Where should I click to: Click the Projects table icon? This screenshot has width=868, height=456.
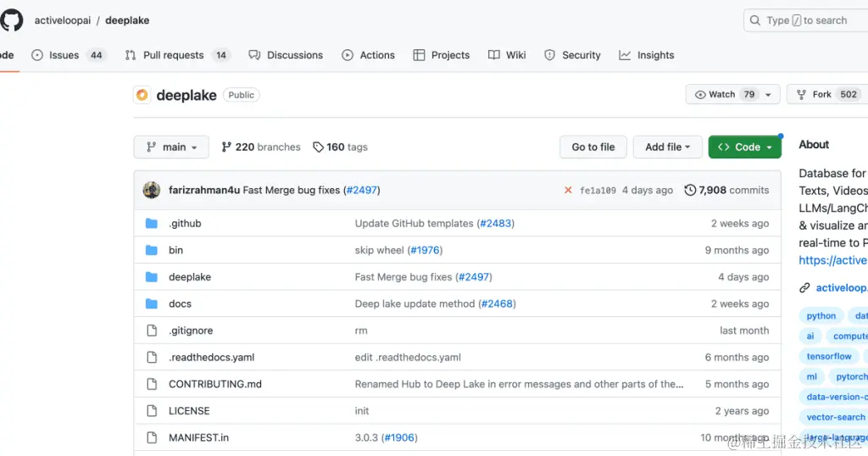coord(419,55)
